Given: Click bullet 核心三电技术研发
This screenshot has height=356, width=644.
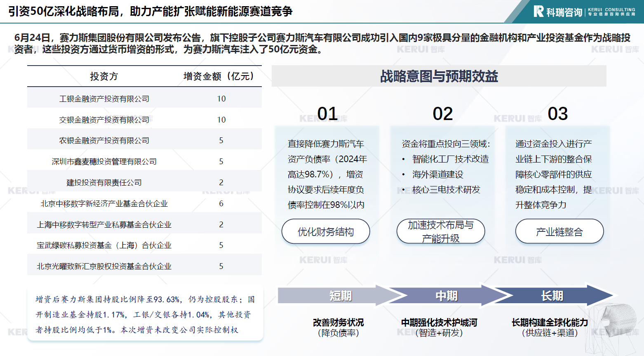Looking at the screenshot, I should [447, 189].
